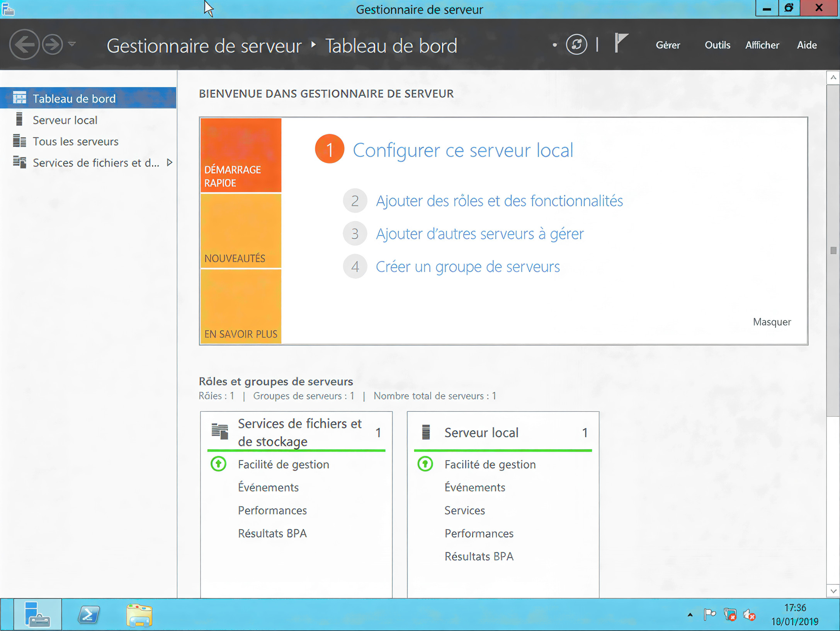This screenshot has width=840, height=631.
Task: Show hidden tray icons with the chevron
Action: (x=690, y=614)
